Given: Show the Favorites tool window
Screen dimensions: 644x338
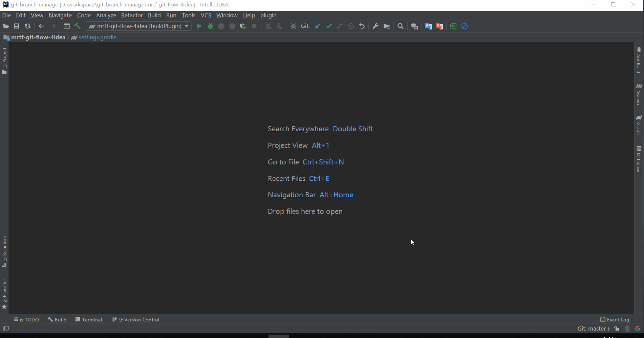Looking at the screenshot, I should (x=4, y=294).
